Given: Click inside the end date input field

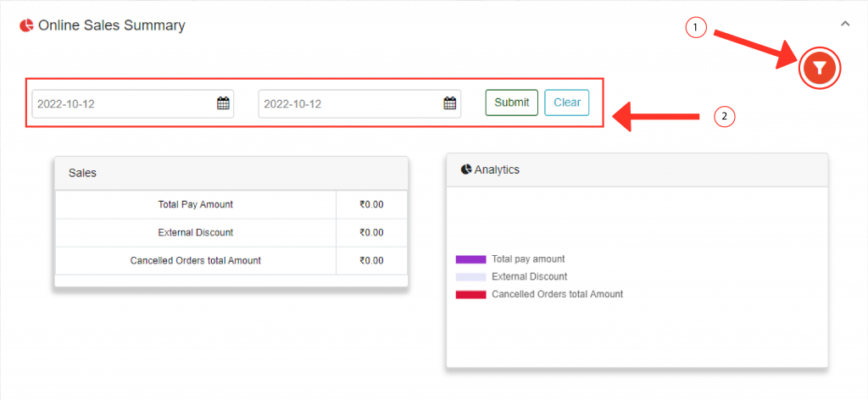Looking at the screenshot, I should coord(349,103).
